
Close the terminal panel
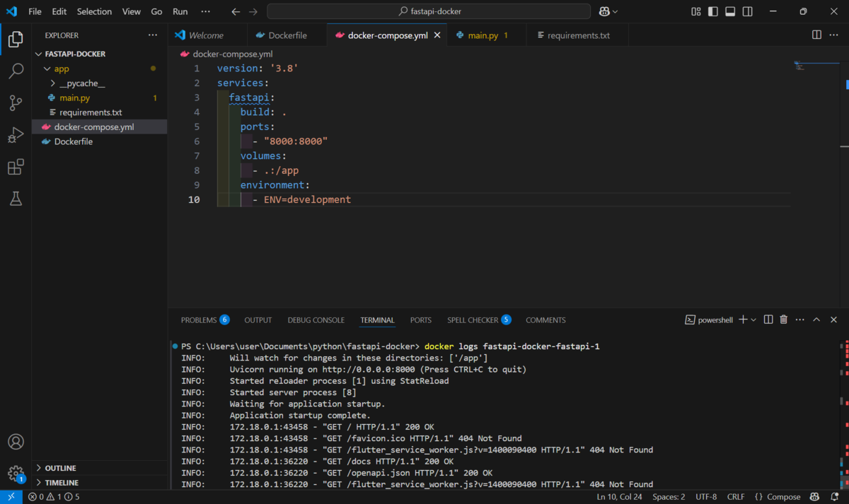(x=834, y=320)
